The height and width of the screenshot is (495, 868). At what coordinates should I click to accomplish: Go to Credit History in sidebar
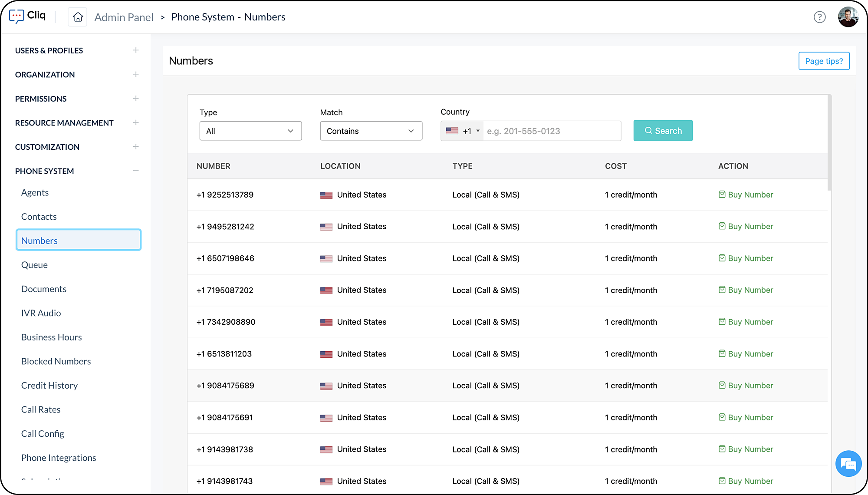tap(49, 386)
